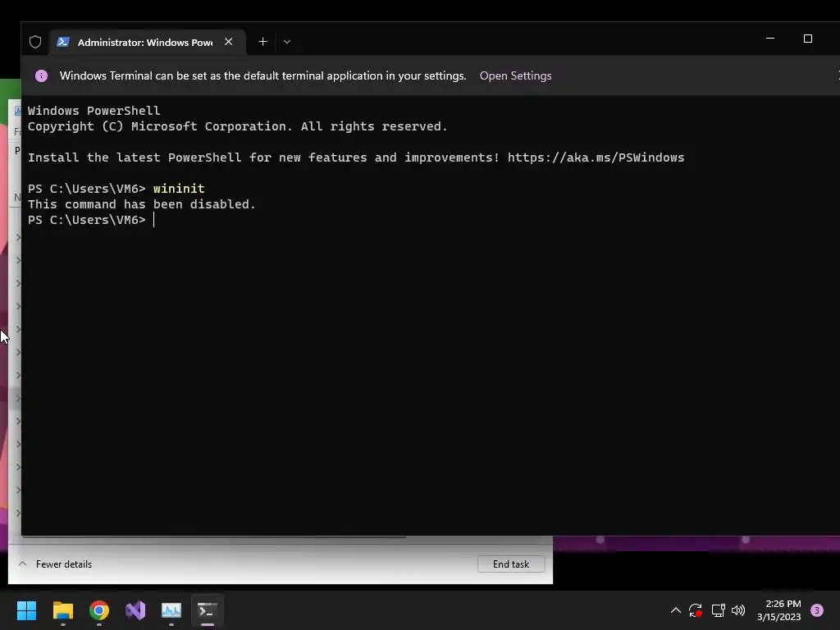Click the wininit command text
Image resolution: width=840 pixels, height=630 pixels.
tap(179, 189)
